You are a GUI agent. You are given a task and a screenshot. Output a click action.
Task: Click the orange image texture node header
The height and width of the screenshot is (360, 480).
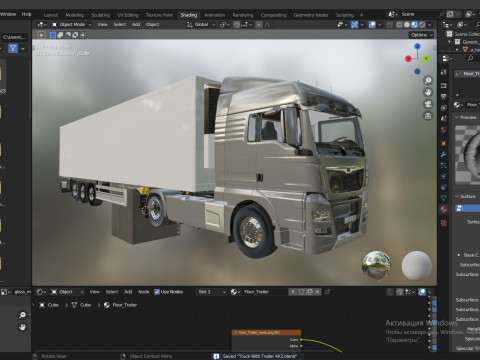coord(266,332)
